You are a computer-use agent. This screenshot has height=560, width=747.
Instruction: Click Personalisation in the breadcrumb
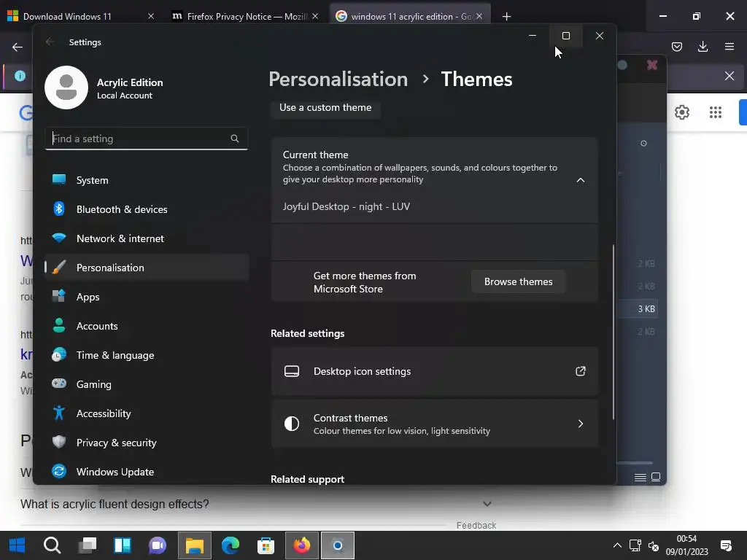click(338, 79)
